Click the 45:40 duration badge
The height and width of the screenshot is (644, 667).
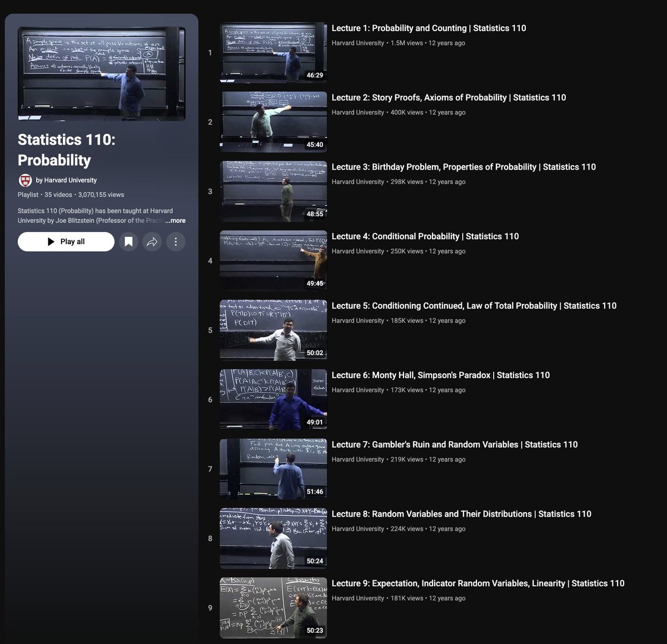tap(315, 145)
